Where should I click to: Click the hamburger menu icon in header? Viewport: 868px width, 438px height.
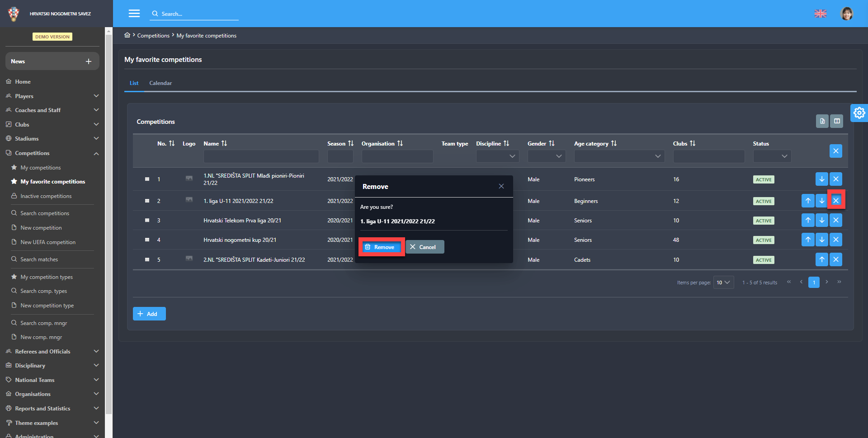click(x=134, y=14)
